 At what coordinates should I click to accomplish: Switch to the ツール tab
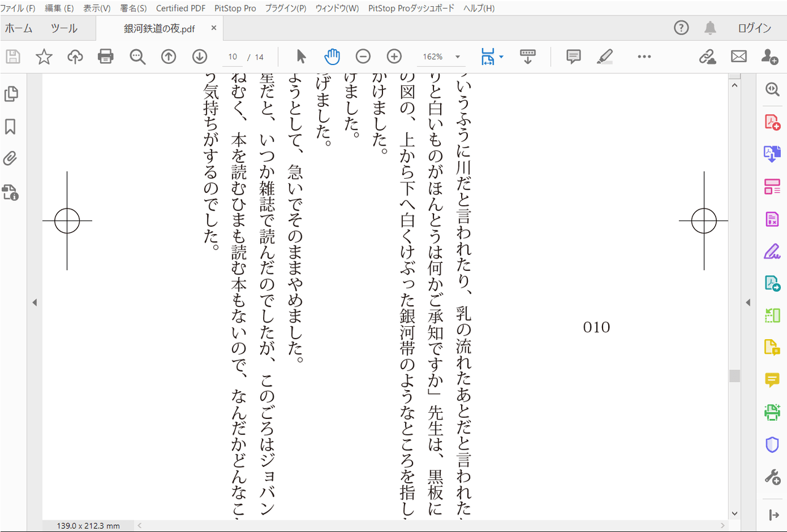[x=64, y=28]
